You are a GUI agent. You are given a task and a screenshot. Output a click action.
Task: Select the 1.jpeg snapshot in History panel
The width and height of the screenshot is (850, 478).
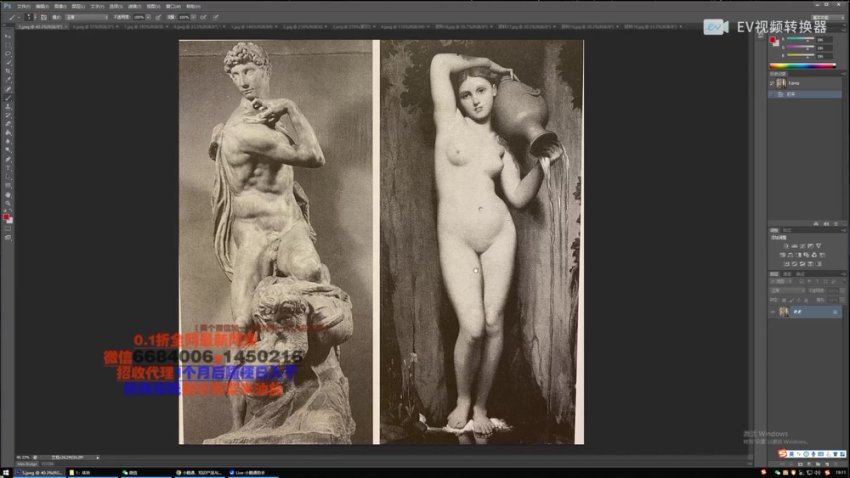[x=806, y=83]
